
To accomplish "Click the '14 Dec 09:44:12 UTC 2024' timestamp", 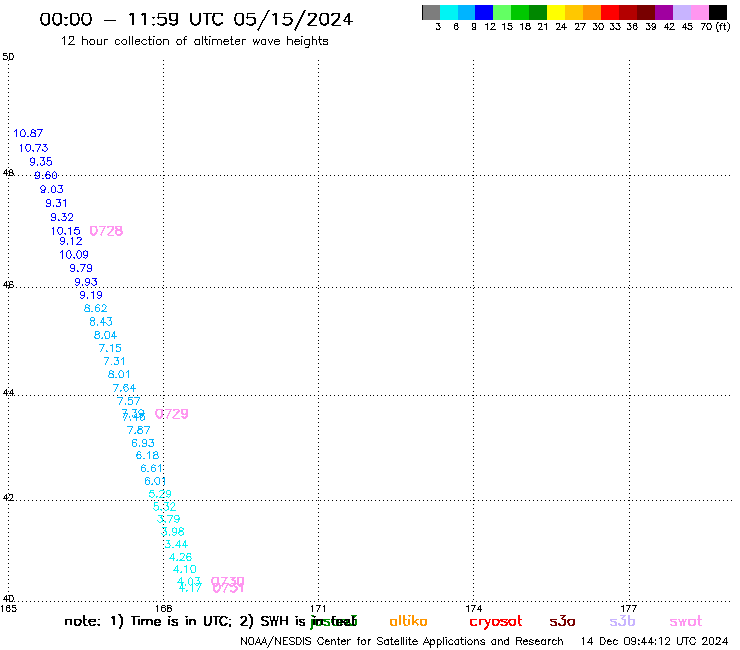I will (x=655, y=642).
